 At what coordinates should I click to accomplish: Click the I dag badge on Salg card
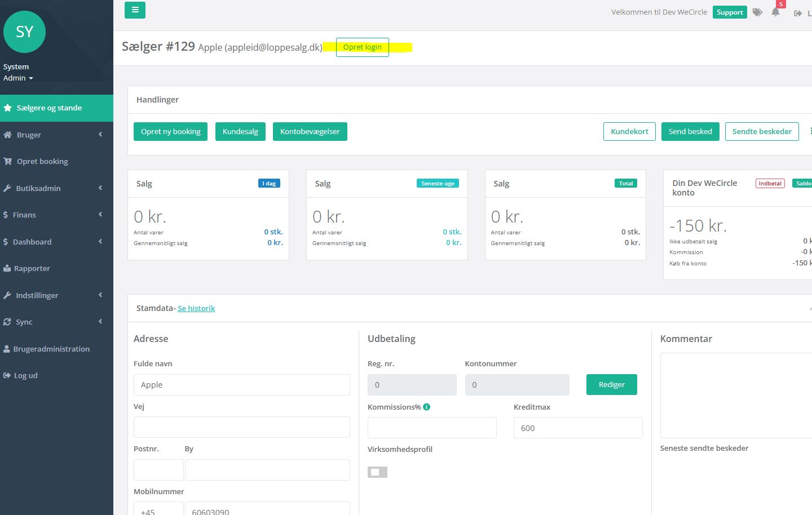click(x=270, y=184)
